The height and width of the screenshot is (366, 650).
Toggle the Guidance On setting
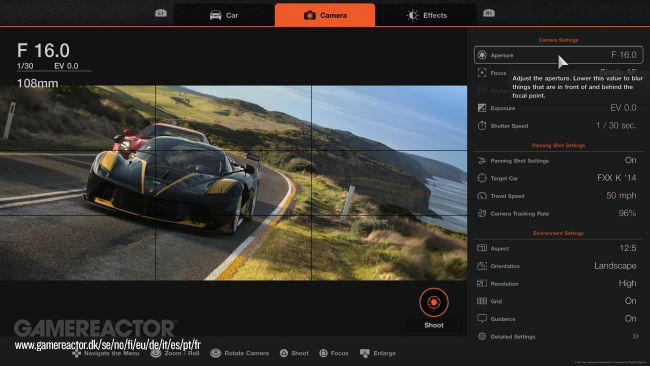click(x=630, y=318)
